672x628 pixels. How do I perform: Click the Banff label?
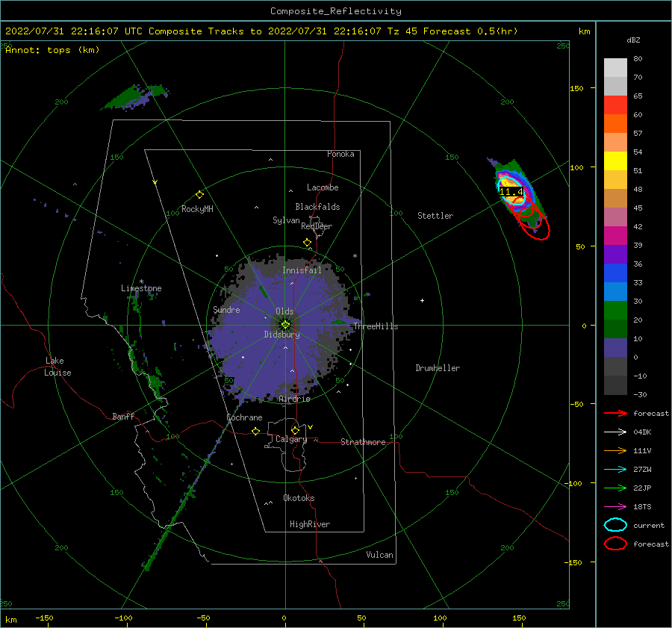[x=123, y=416]
